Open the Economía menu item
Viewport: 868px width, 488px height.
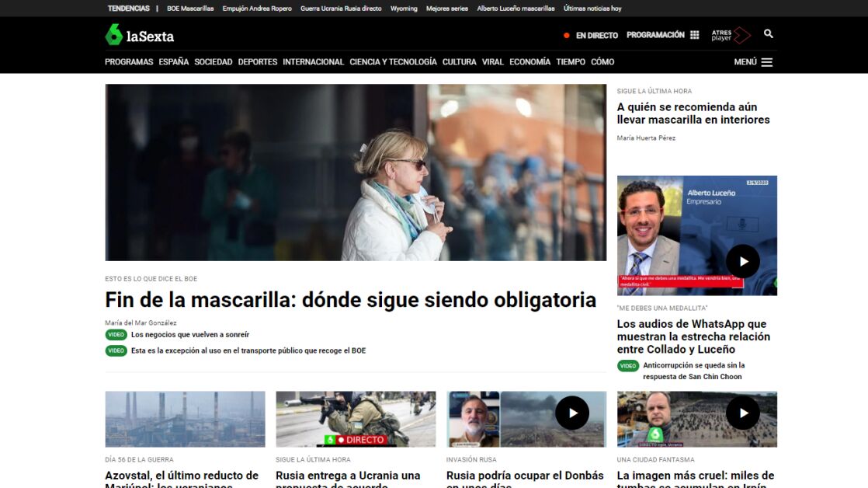pos(529,62)
